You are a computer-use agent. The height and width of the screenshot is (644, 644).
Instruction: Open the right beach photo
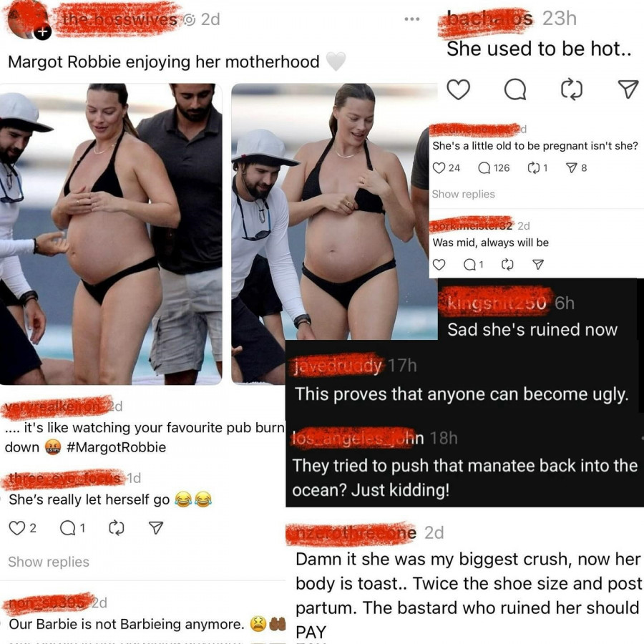click(x=333, y=212)
